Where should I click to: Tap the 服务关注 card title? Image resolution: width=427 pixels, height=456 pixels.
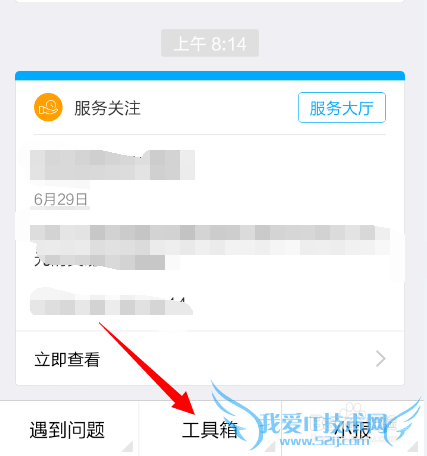[x=107, y=108]
